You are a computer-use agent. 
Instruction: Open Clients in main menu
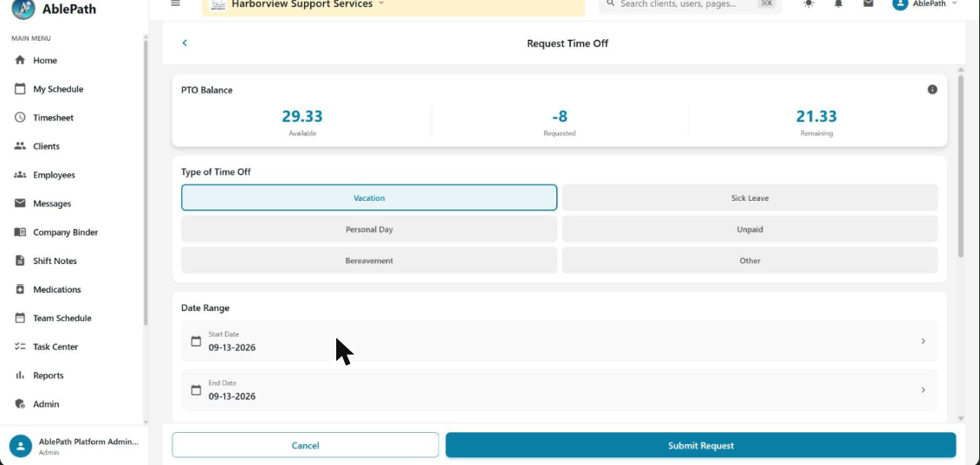tap(46, 146)
